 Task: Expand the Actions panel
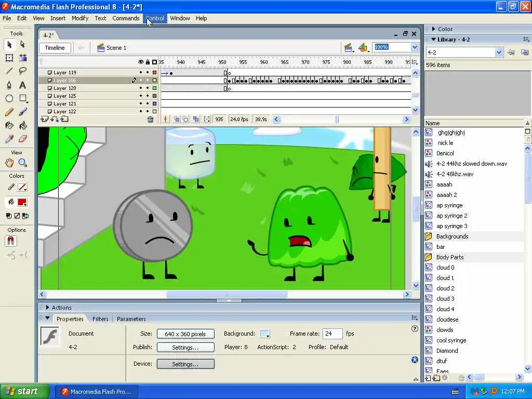click(47, 308)
